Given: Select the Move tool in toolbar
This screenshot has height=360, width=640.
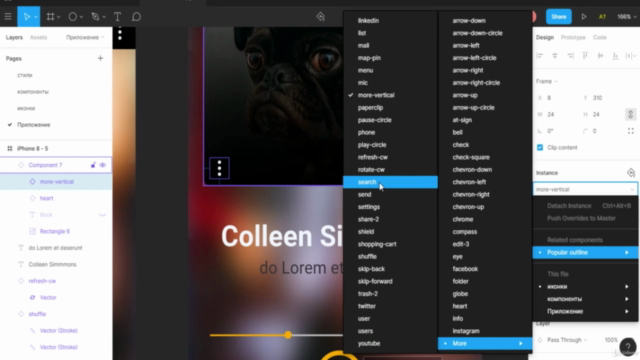Looking at the screenshot, I should coord(27,17).
